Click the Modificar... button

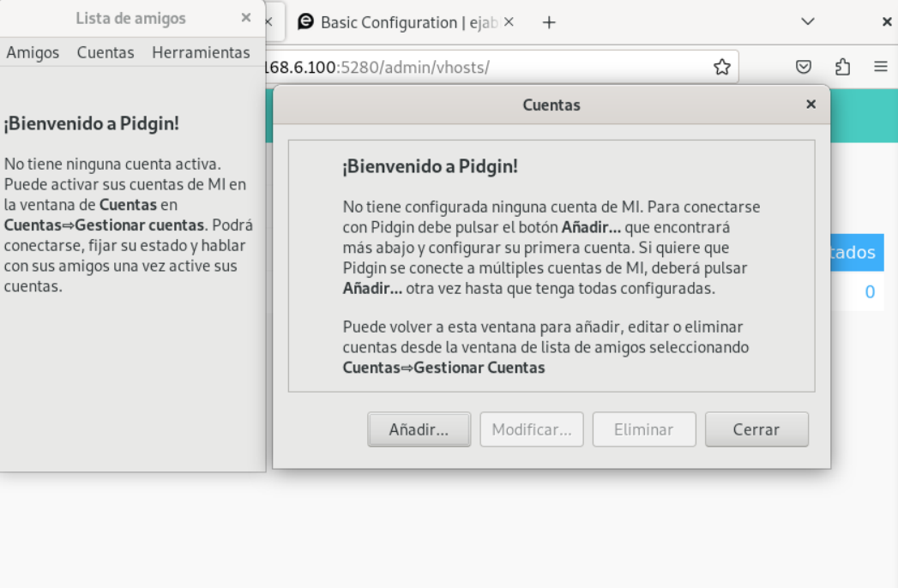pyautogui.click(x=532, y=429)
